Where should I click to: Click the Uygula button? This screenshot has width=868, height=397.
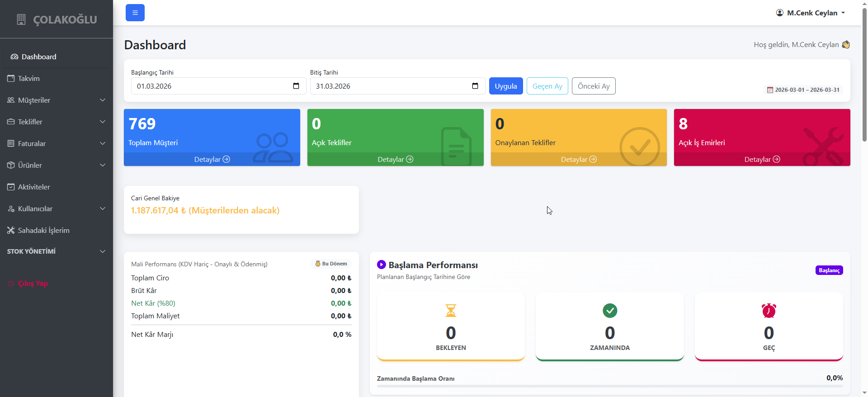(x=506, y=86)
